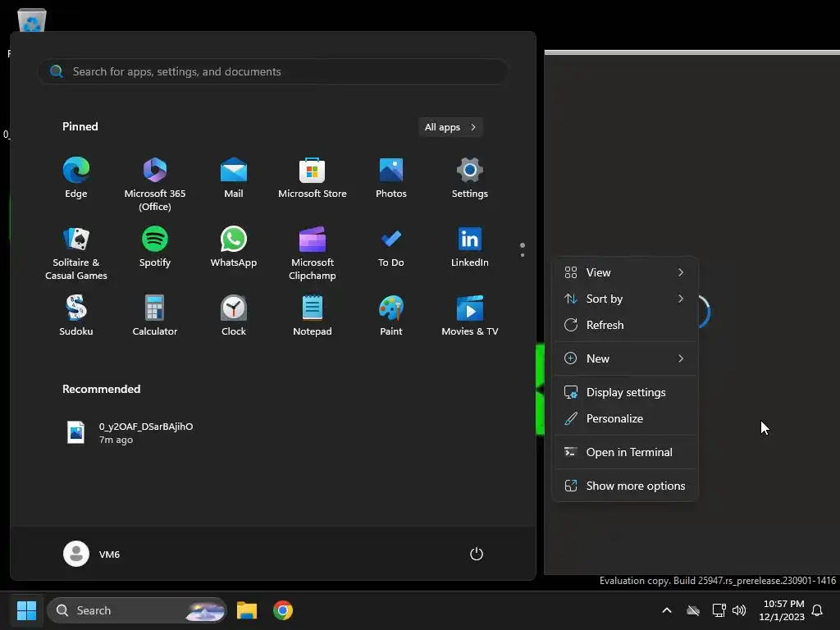Click the Windows Start button

26,610
